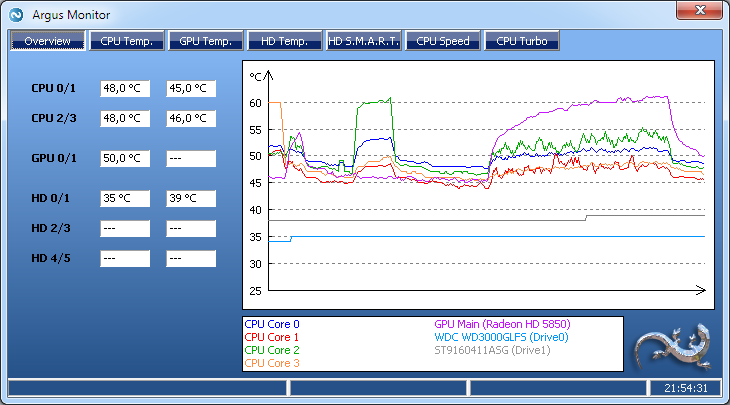Click the CPU 2/3 label
This screenshot has width=730, height=405.
click(54, 118)
